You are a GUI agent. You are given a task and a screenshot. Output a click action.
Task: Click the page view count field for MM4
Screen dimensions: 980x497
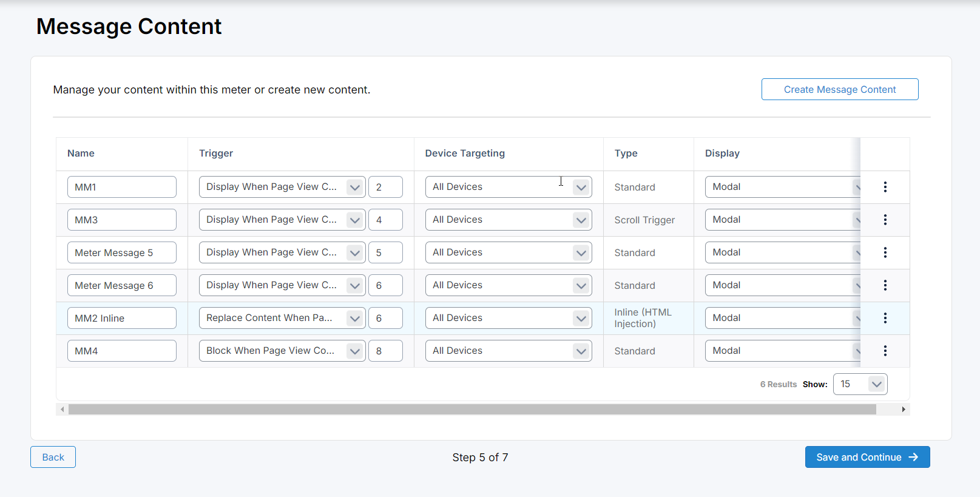[x=385, y=351]
